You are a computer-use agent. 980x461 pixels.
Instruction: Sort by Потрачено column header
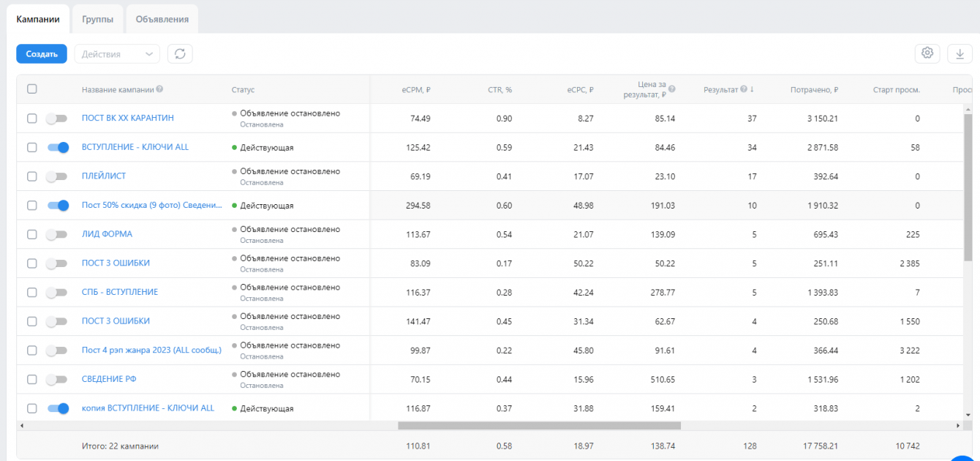[813, 90]
